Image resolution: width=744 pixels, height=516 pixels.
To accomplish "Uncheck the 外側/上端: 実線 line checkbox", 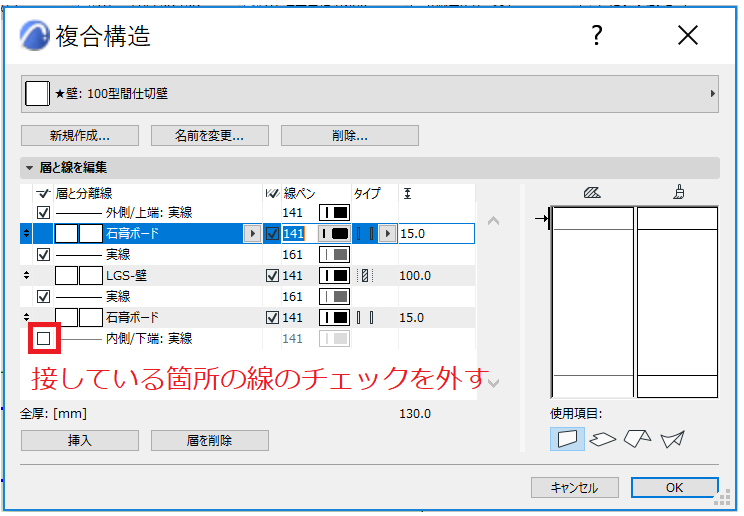I will coord(43,213).
